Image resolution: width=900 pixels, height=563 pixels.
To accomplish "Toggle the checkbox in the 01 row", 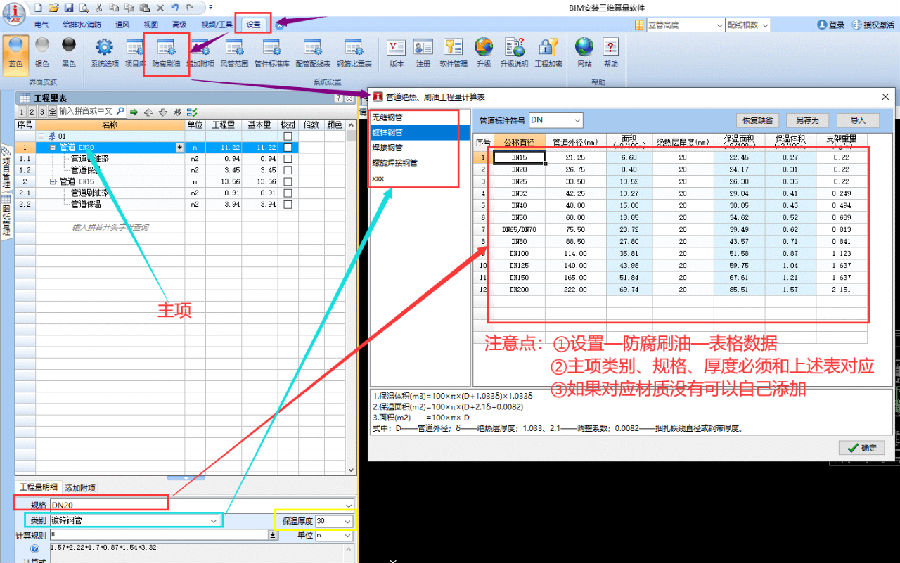I will point(288,136).
